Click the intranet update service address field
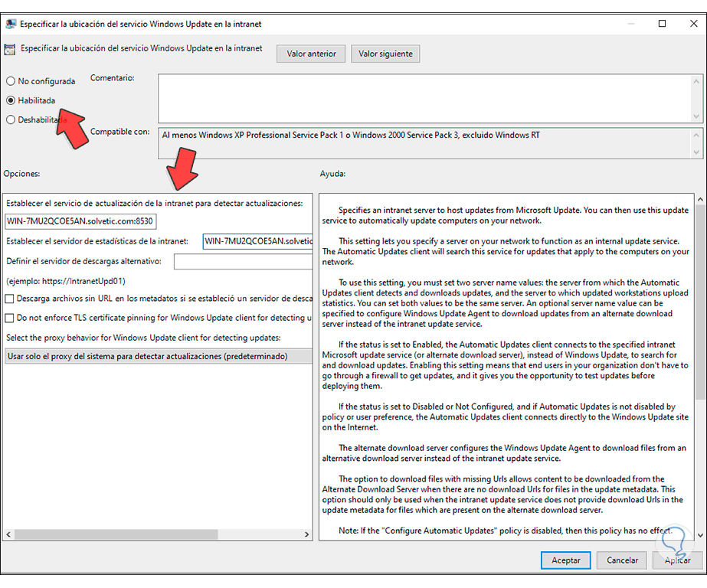The width and height of the screenshot is (707, 588). (80, 221)
